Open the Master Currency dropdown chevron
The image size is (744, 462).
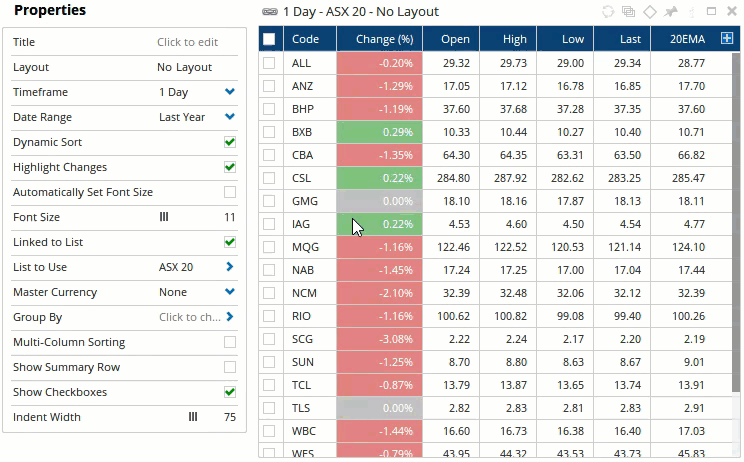coord(230,292)
